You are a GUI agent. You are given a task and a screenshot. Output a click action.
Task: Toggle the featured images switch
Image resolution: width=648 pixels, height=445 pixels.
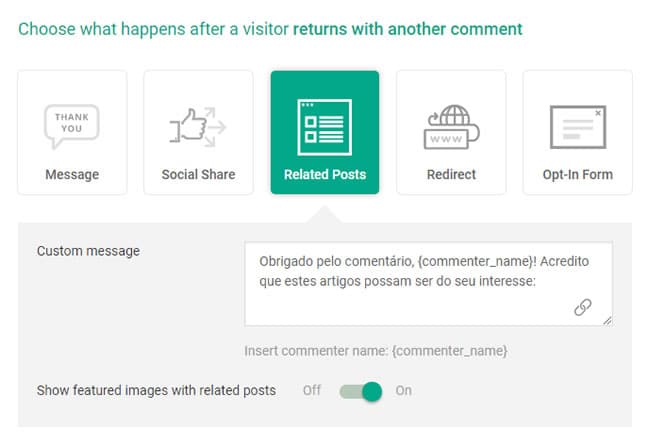click(361, 391)
